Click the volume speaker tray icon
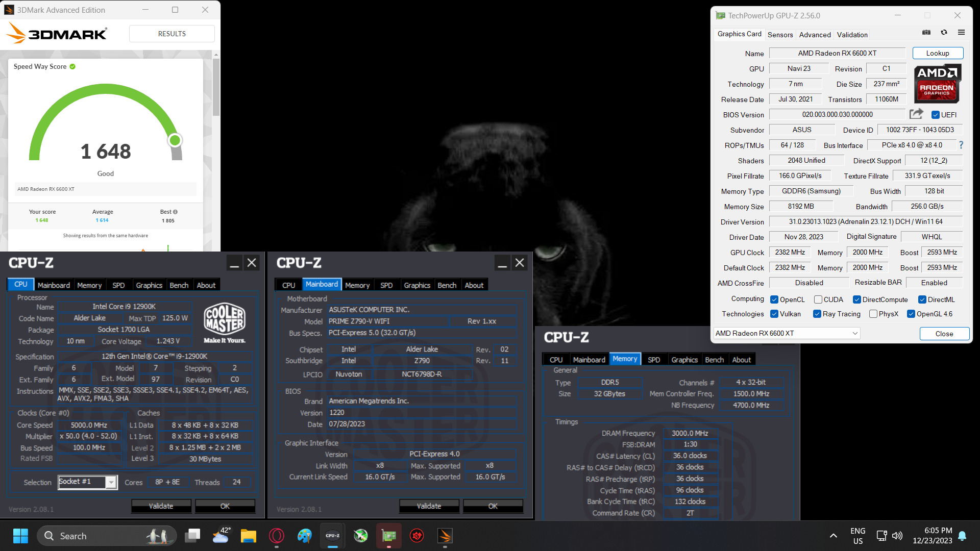 tap(897, 536)
